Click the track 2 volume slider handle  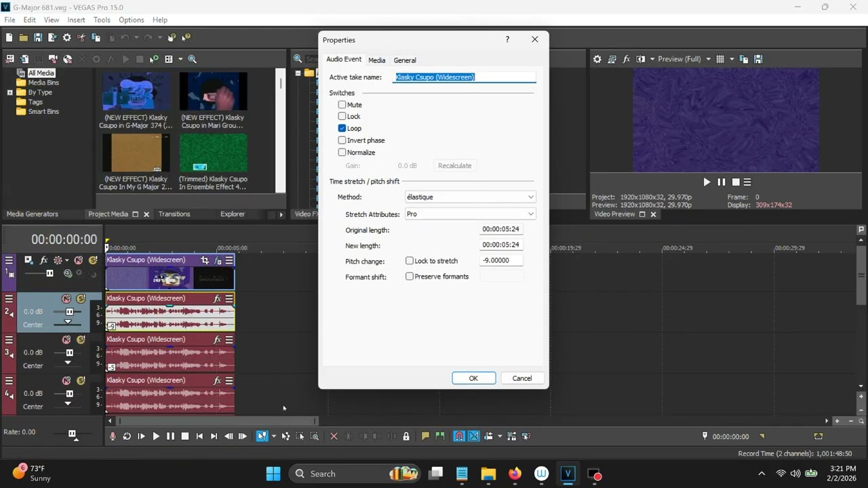point(69,312)
